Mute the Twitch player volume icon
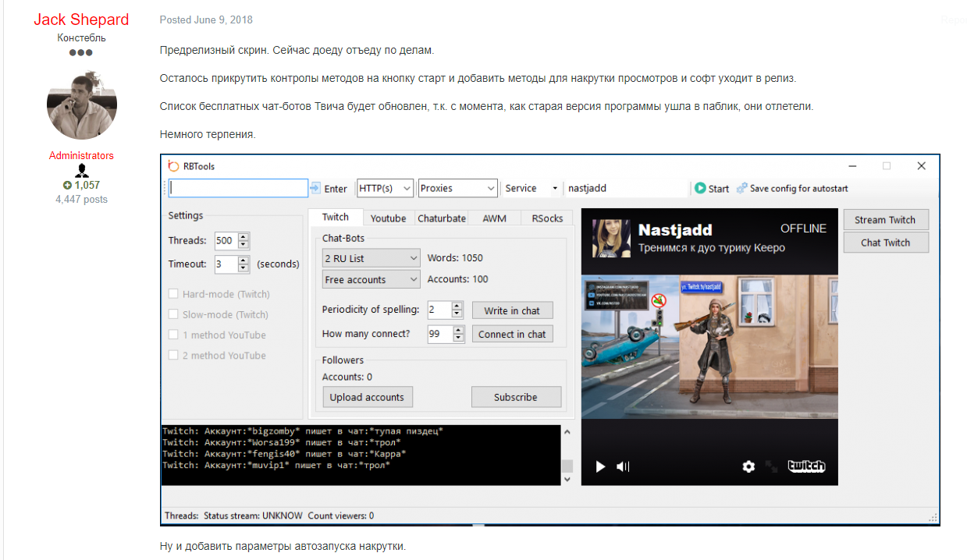The width and height of the screenshot is (967, 560). [623, 466]
